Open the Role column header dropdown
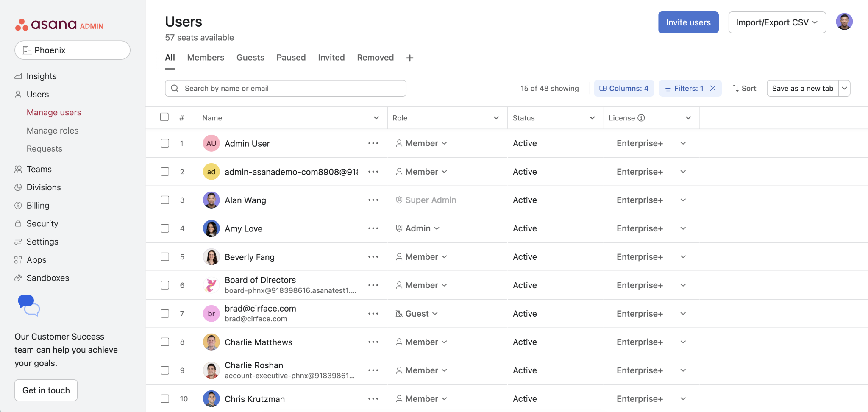Image resolution: width=868 pixels, height=412 pixels. pyautogui.click(x=496, y=118)
